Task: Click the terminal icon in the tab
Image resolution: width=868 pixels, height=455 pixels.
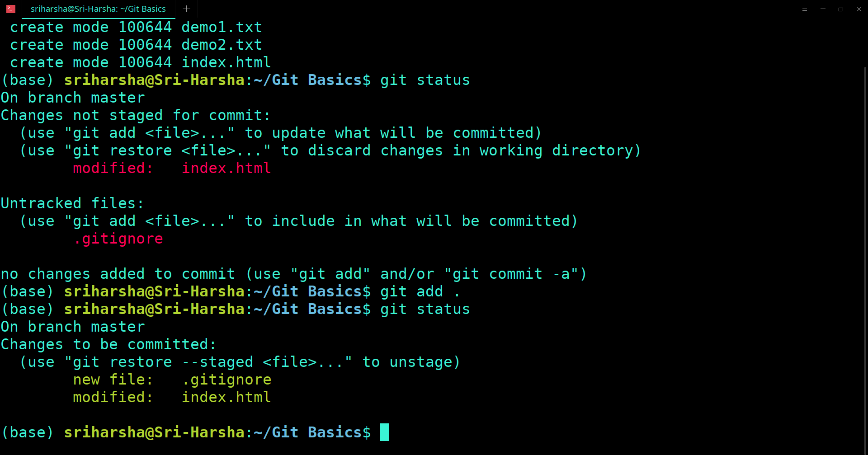Action: (x=11, y=9)
